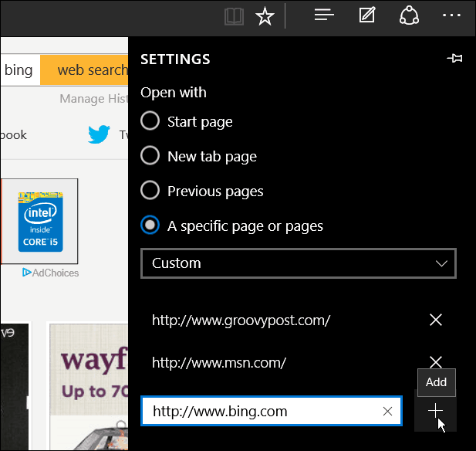Screen dimensions: 476x451
Task: Add the typed URL with plus button
Action: point(435,411)
